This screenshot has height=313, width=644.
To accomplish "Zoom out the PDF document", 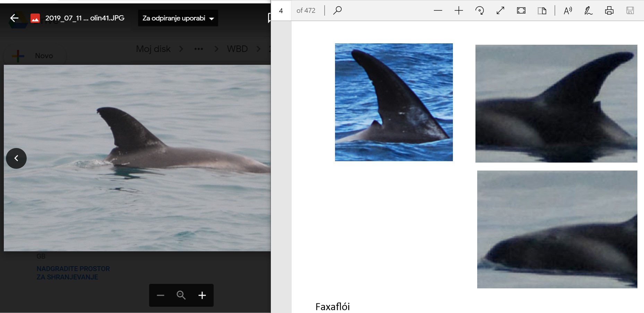I will pos(438,11).
